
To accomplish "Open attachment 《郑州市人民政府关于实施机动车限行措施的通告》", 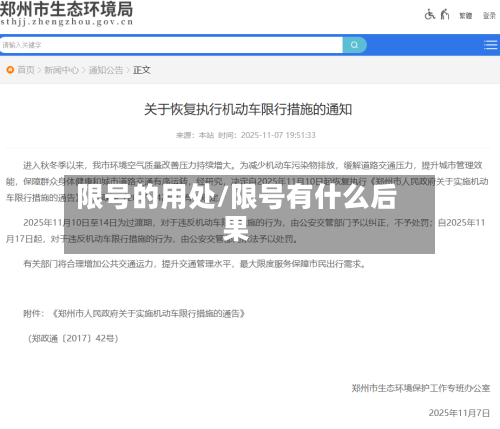I will coord(149,314).
